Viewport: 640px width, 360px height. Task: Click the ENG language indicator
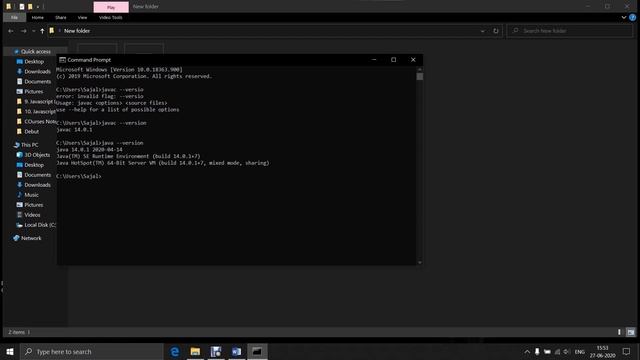pyautogui.click(x=580, y=352)
